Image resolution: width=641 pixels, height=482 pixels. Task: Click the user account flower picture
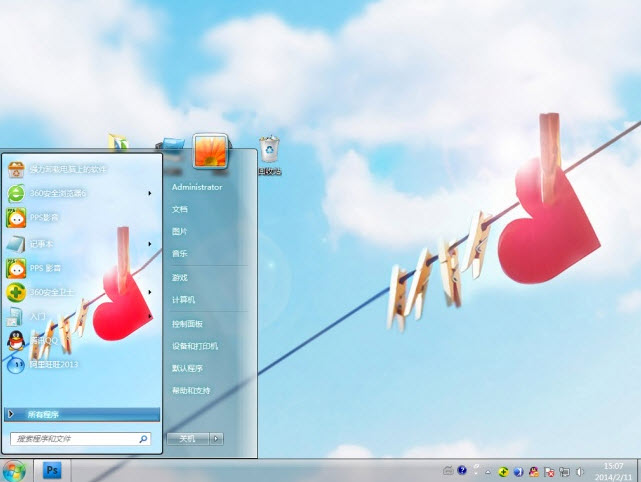pos(211,151)
